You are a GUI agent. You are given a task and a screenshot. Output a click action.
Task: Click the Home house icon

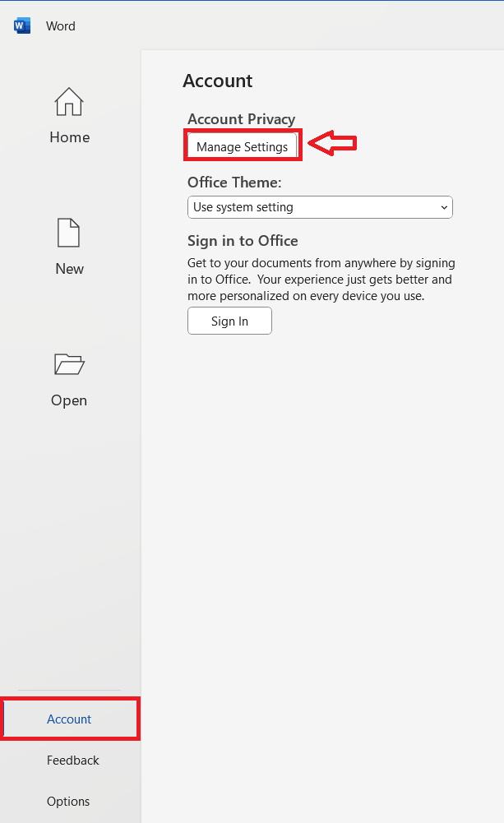pyautogui.click(x=69, y=102)
